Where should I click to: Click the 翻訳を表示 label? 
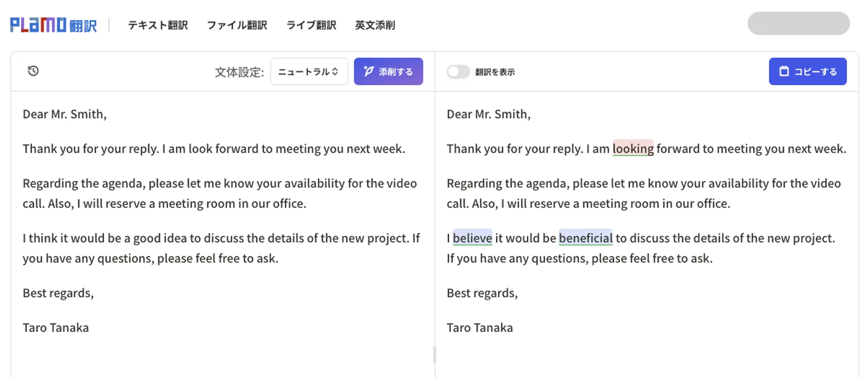pos(495,72)
